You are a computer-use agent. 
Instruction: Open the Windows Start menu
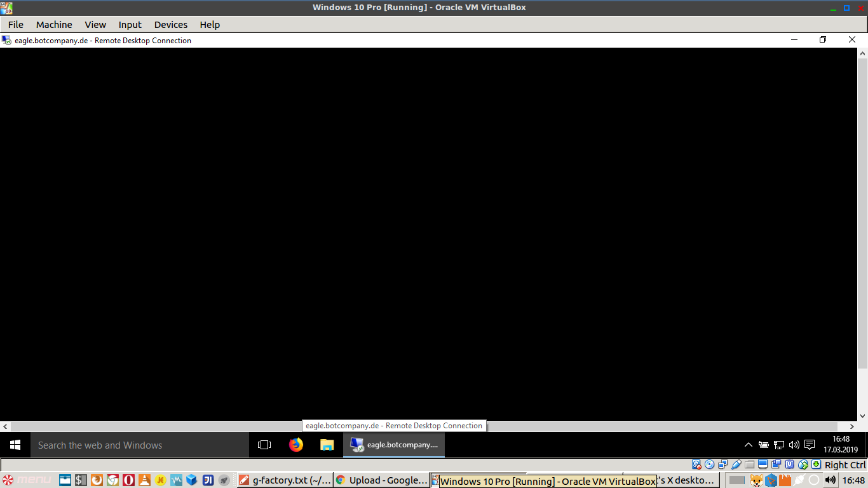pos(15,445)
